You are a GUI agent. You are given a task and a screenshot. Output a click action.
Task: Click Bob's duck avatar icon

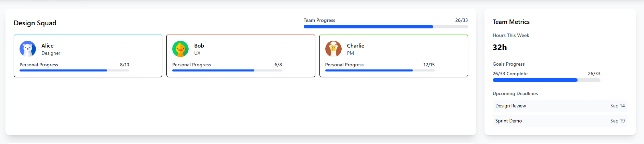(x=180, y=49)
